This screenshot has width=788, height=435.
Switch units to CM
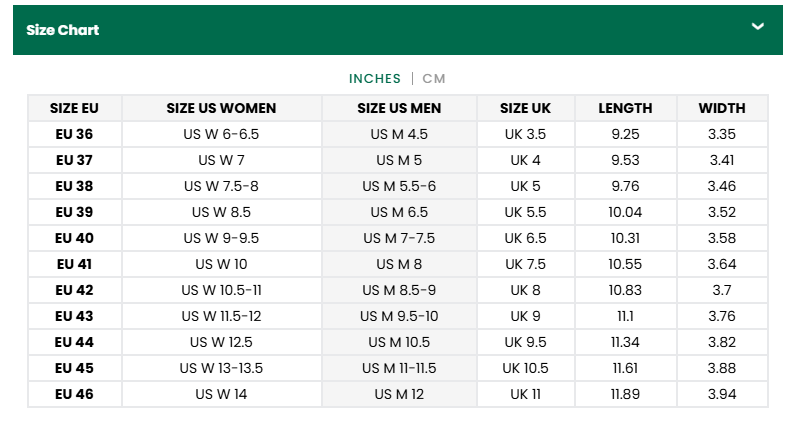pos(434,79)
